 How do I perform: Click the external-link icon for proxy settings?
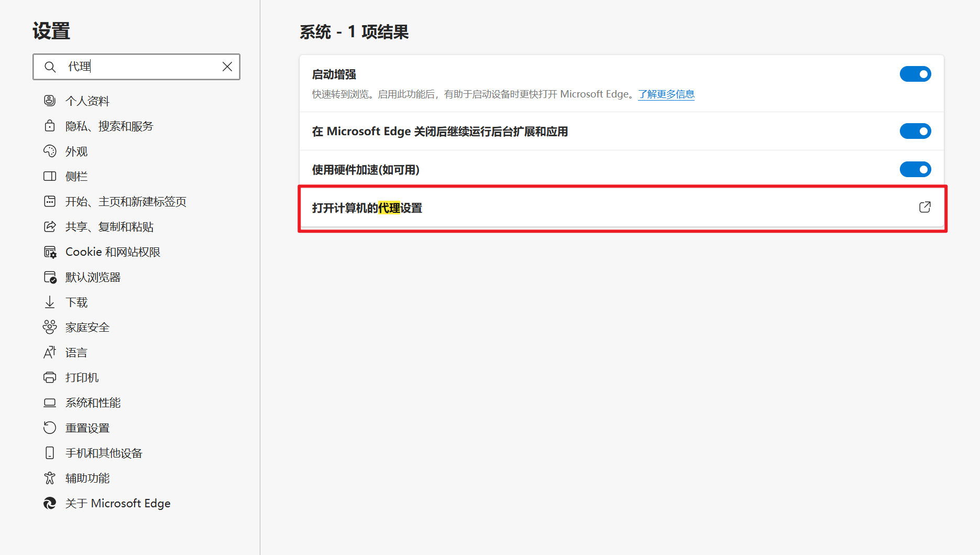pos(925,208)
